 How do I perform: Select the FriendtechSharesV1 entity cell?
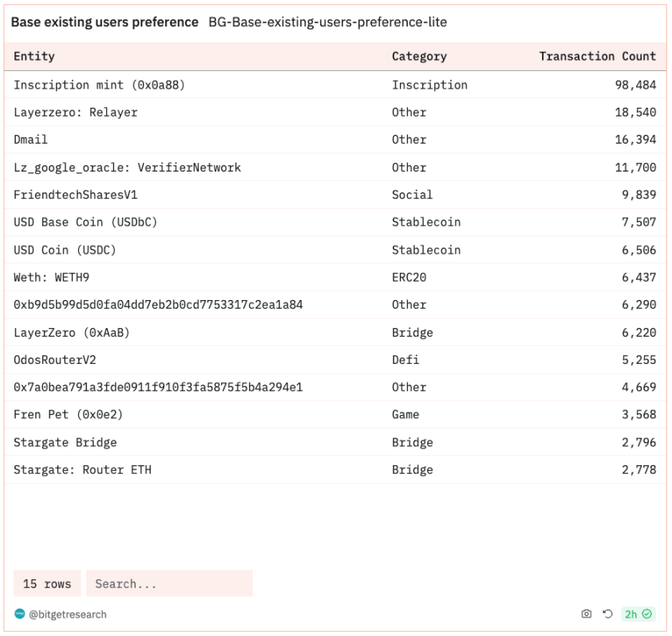click(x=76, y=195)
